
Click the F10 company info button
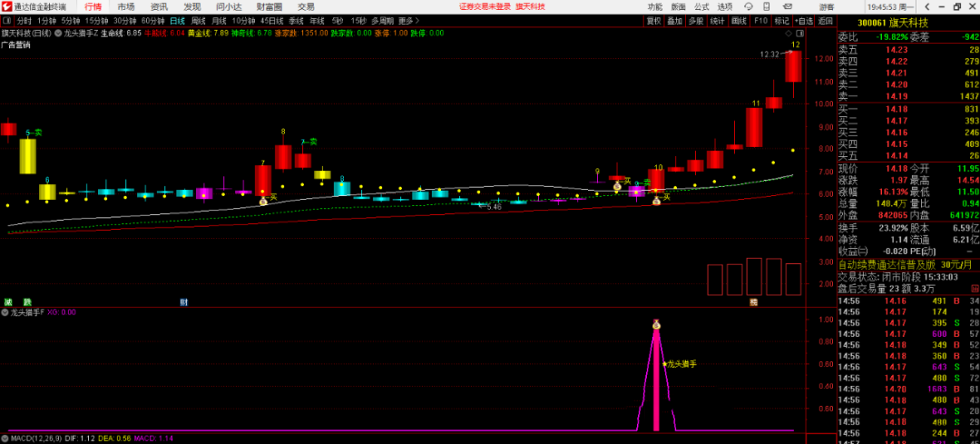point(760,20)
